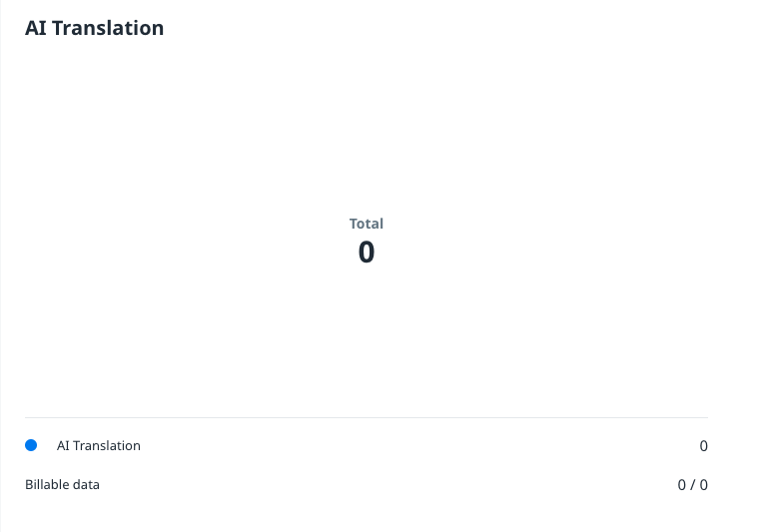Screen dimensions: 761x532
Task: Select the "AI Translation" legend label
Action: (99, 446)
